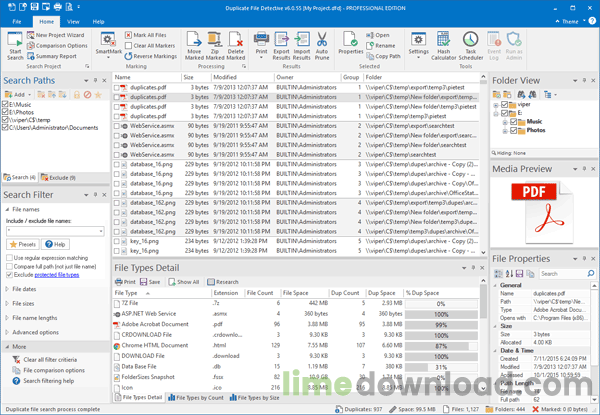This screenshot has height=415, width=600.
Task: Expand the File dates filter section
Action: pos(7,289)
